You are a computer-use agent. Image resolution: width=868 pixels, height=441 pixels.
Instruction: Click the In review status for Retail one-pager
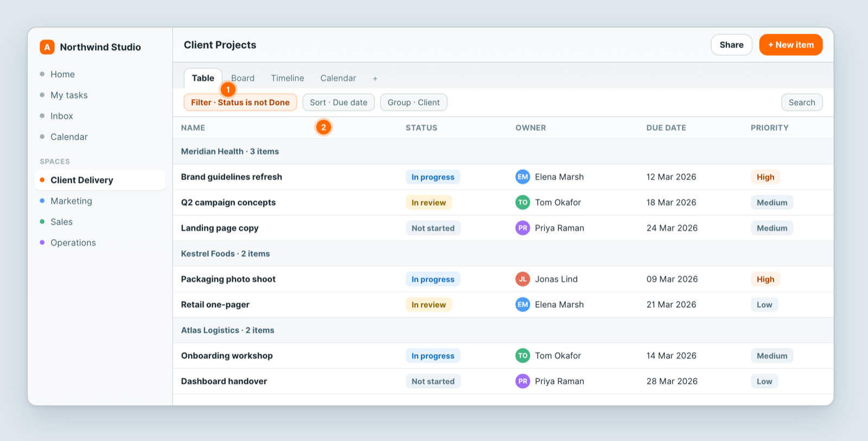click(x=429, y=305)
